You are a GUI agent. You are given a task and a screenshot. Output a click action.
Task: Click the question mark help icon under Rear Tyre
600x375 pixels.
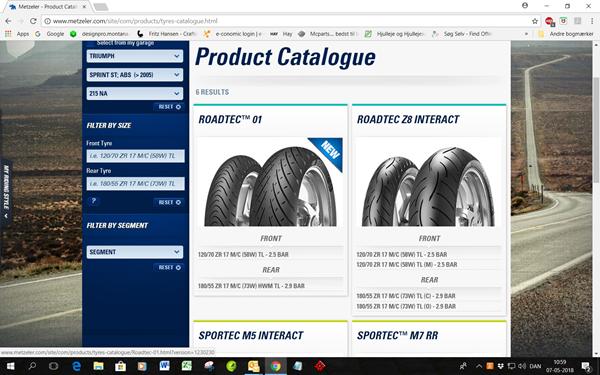click(x=93, y=201)
